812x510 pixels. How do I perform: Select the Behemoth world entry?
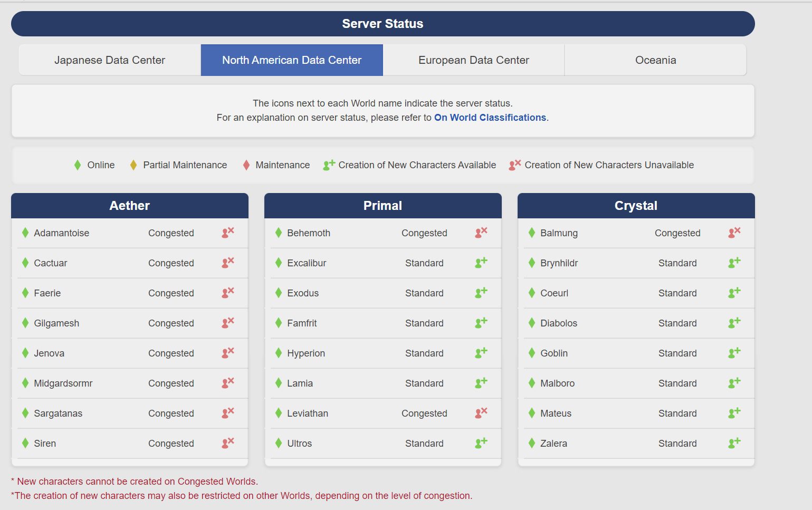click(x=309, y=233)
